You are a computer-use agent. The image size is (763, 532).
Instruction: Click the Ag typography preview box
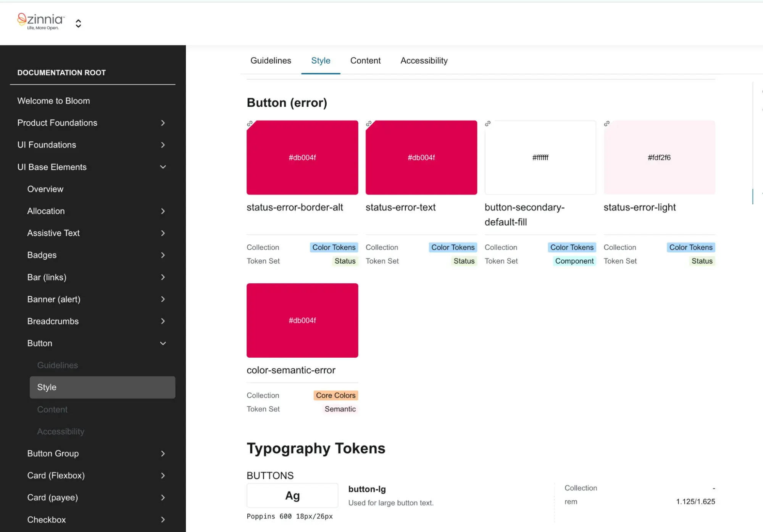click(292, 495)
